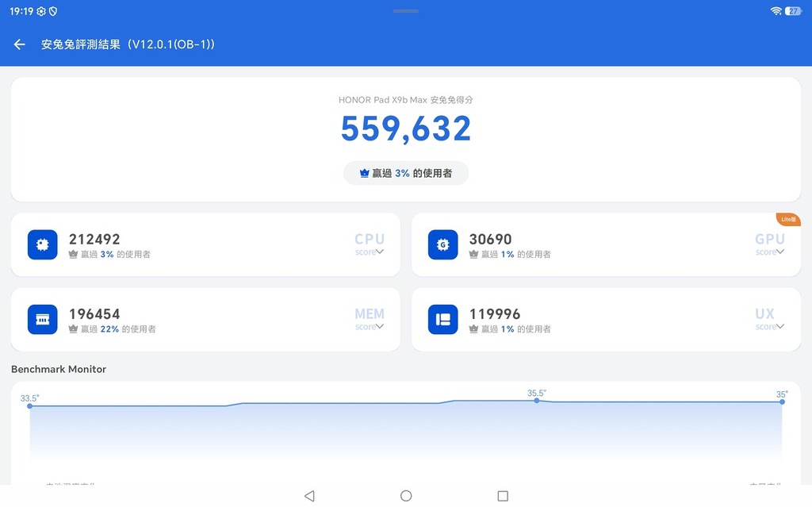Tap the MEM score value 196454

pyautogui.click(x=94, y=313)
